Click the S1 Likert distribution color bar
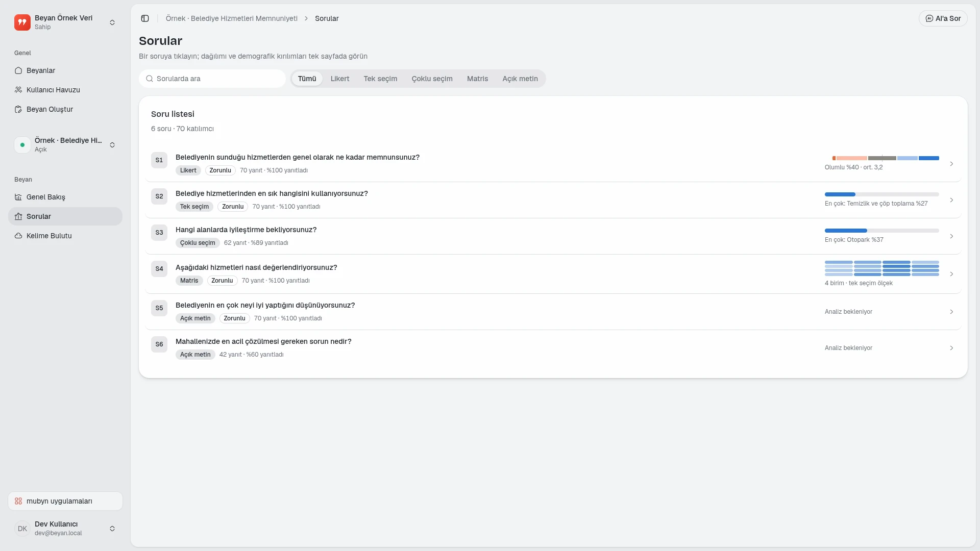 (x=886, y=158)
